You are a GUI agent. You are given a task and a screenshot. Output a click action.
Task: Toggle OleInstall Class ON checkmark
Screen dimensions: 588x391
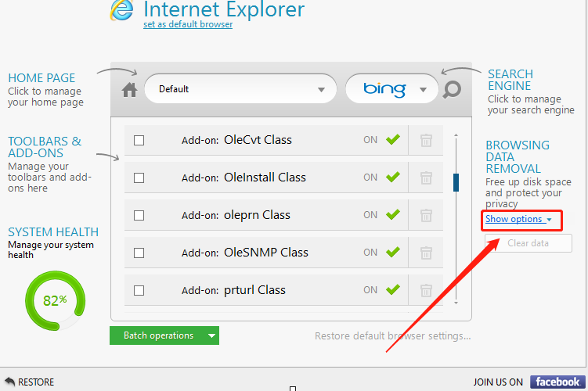pyautogui.click(x=393, y=177)
